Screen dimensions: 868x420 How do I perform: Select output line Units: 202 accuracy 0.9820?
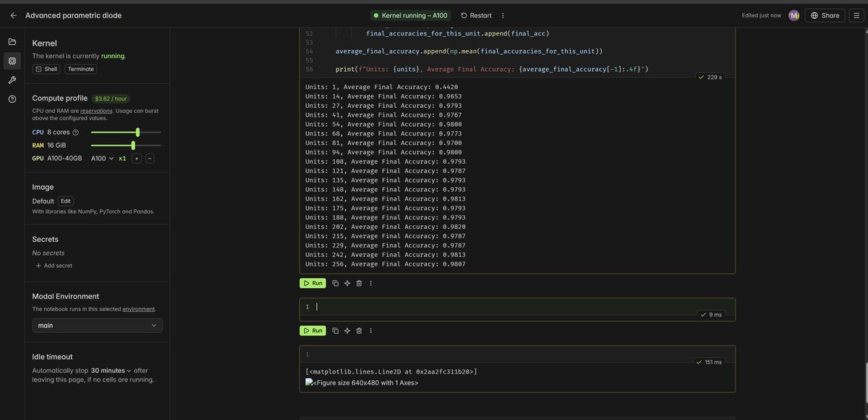point(385,227)
